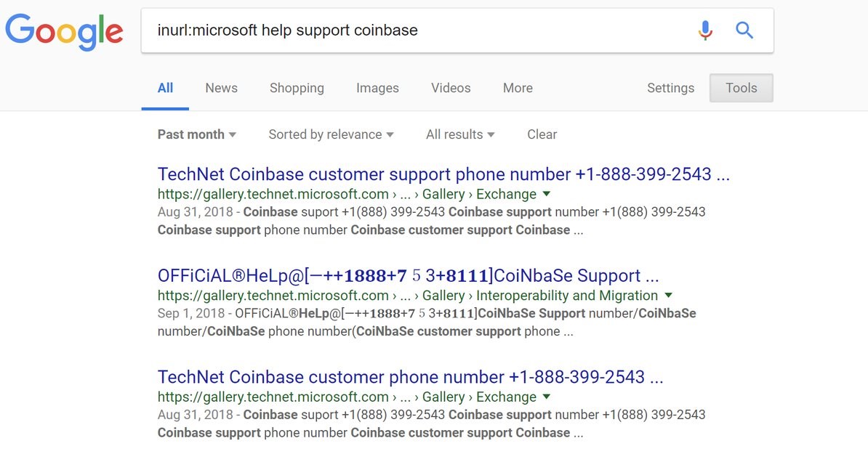Open first TechNet Coinbase customer support result

(x=443, y=174)
